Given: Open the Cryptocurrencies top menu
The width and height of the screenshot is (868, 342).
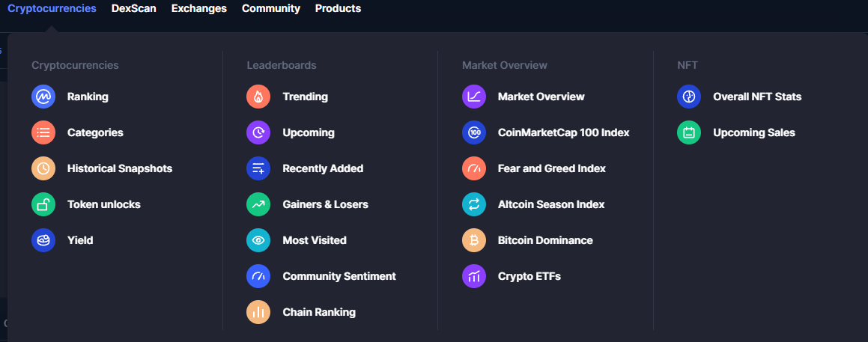Looking at the screenshot, I should pyautogui.click(x=52, y=8).
